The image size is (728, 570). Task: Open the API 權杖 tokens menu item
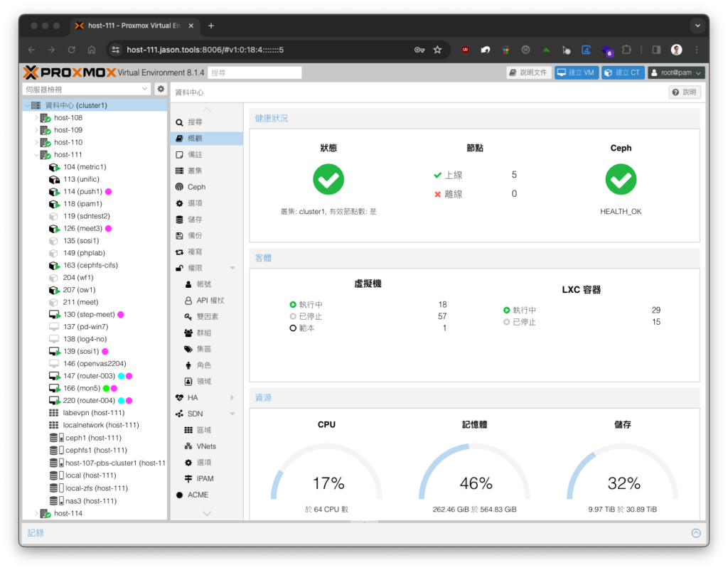click(207, 301)
